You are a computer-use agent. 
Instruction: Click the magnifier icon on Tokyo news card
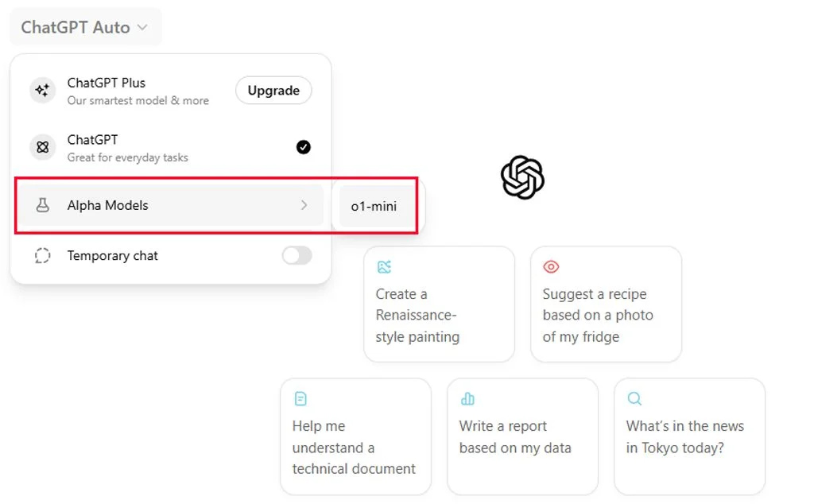tap(634, 398)
